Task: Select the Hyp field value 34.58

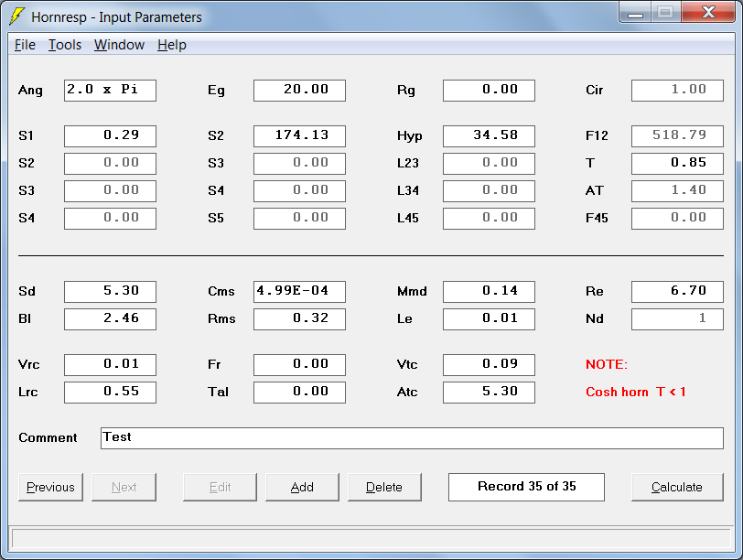Action: tap(489, 136)
